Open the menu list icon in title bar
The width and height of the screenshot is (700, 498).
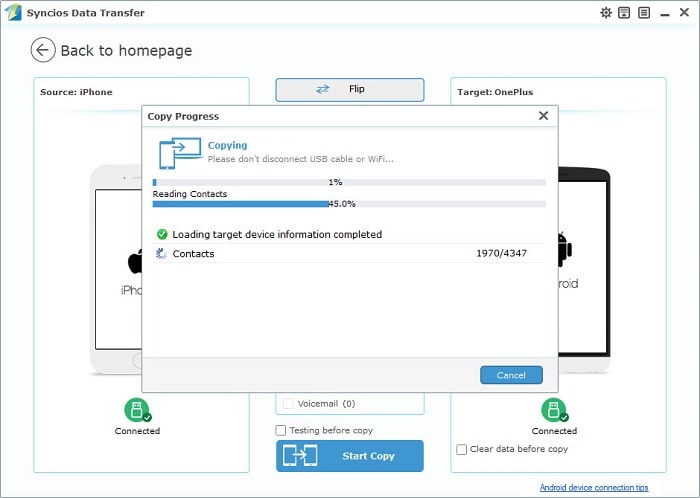pos(644,12)
